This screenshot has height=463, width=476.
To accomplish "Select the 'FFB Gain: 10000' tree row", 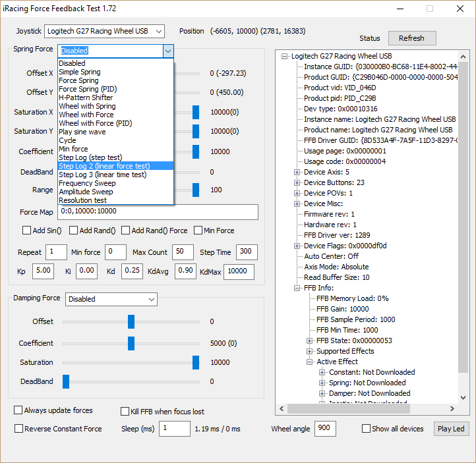I will pyautogui.click(x=342, y=309).
